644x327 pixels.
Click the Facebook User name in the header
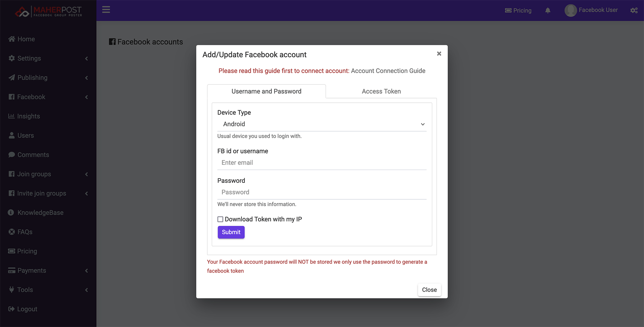[598, 10]
